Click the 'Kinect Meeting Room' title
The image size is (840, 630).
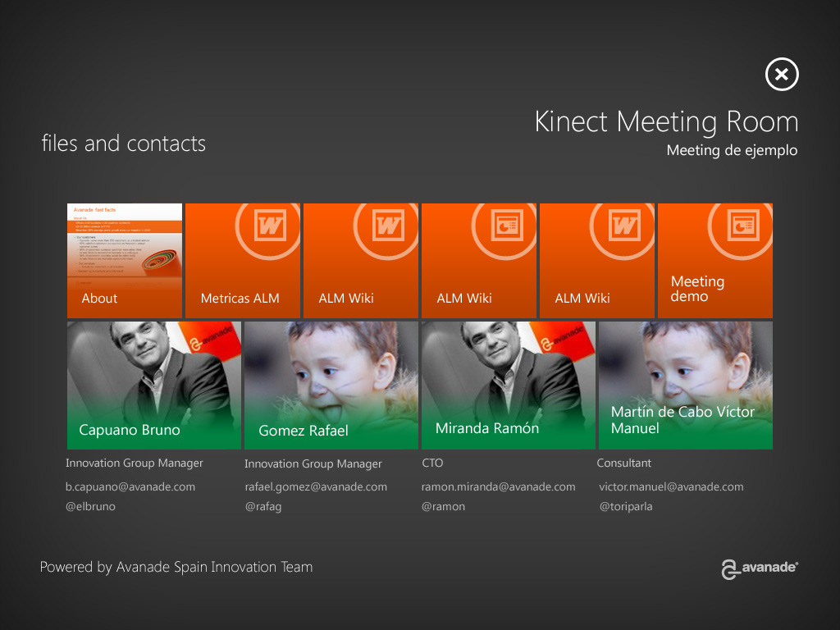(x=666, y=121)
